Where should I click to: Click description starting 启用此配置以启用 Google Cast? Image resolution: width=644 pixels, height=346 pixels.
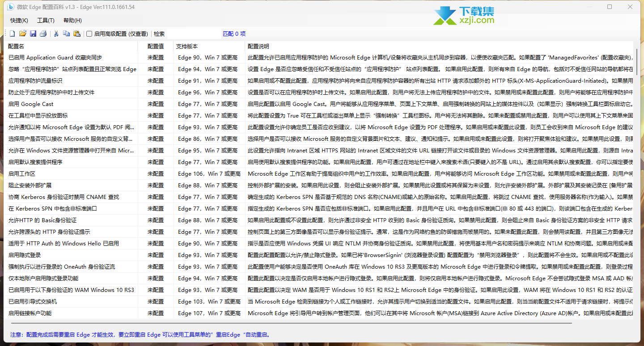point(440,104)
